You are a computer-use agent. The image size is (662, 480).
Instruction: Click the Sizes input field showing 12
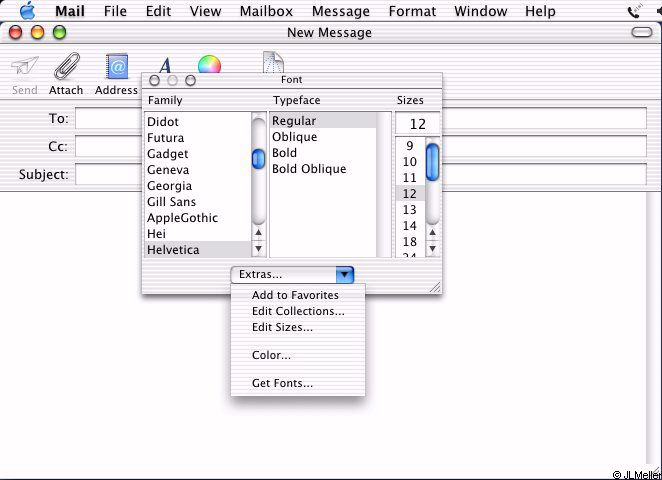click(x=418, y=124)
